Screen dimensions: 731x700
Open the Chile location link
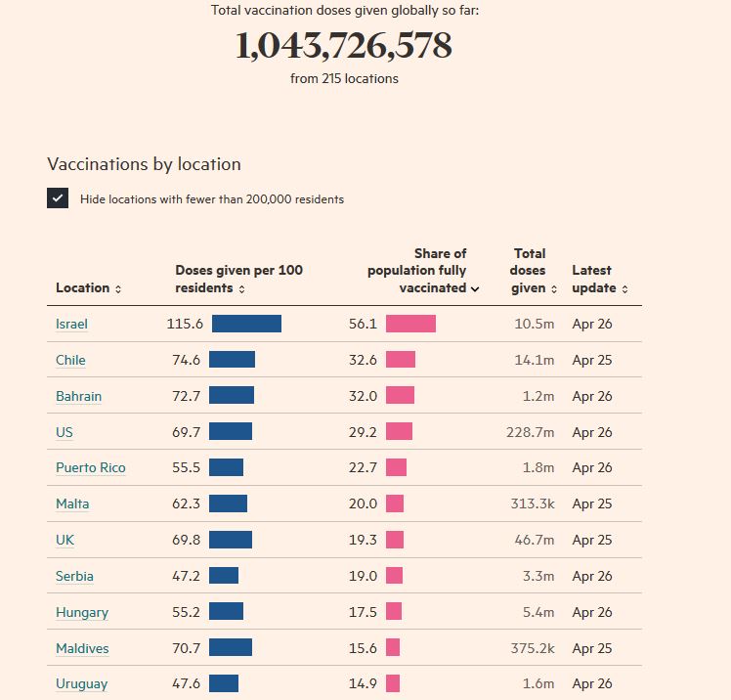[x=70, y=361]
